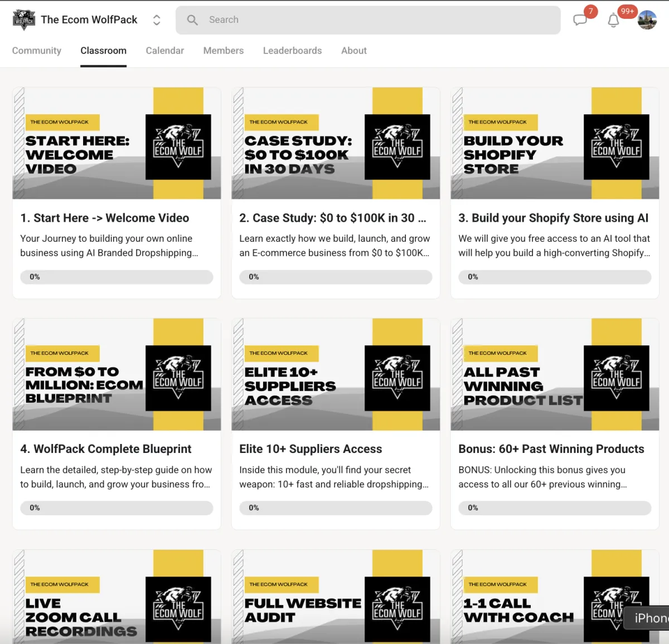Viewport: 669px width, 644px height.
Task: Click 'Bonus: 60+ Past Winning Products' title
Action: 551,449
